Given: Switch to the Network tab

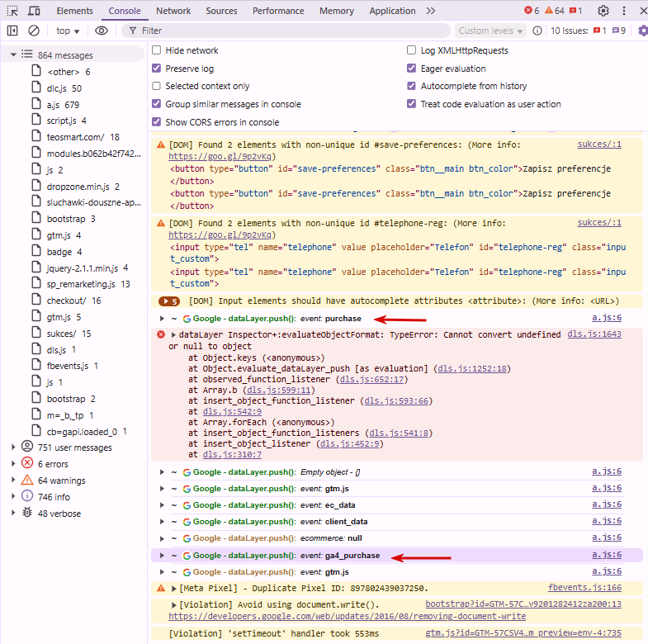Looking at the screenshot, I should [x=173, y=11].
